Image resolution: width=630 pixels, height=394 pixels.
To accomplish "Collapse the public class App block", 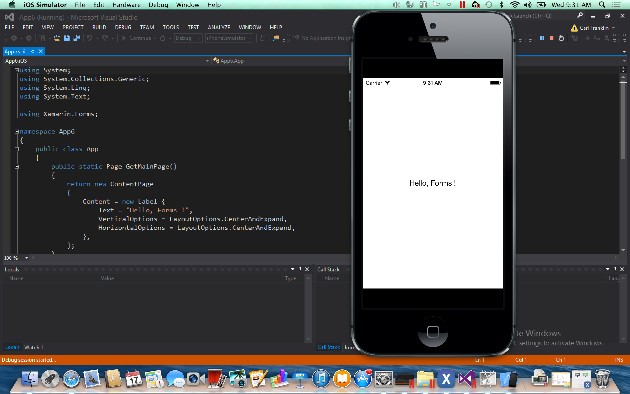I will pyautogui.click(x=17, y=149).
